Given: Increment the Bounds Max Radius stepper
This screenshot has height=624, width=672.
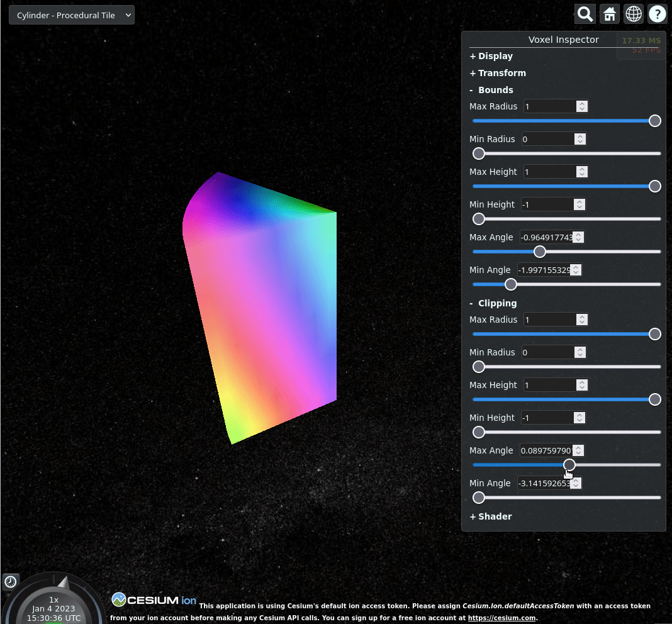Looking at the screenshot, I should (x=581, y=104).
